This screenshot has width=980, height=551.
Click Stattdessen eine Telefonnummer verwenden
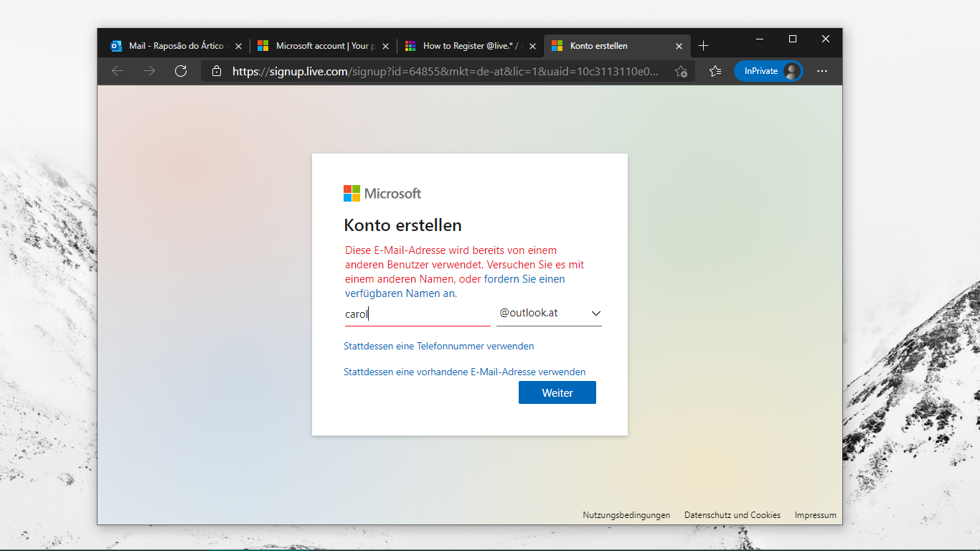point(439,346)
